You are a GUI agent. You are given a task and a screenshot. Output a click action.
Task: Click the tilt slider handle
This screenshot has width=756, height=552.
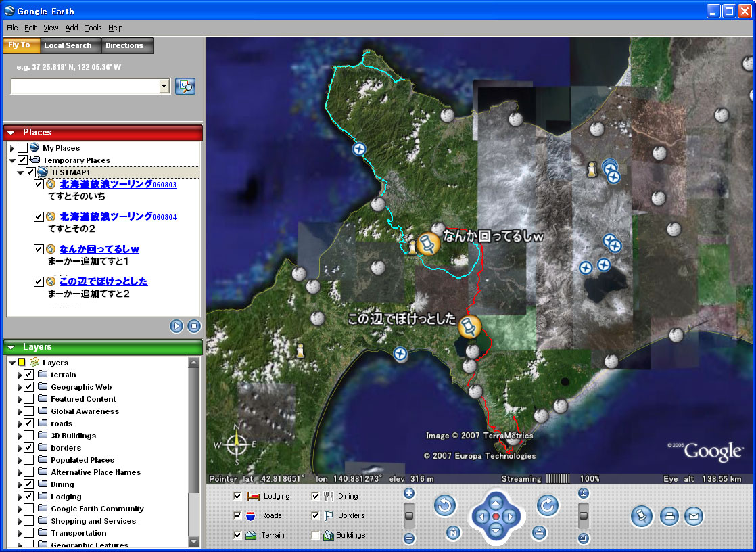click(x=584, y=515)
